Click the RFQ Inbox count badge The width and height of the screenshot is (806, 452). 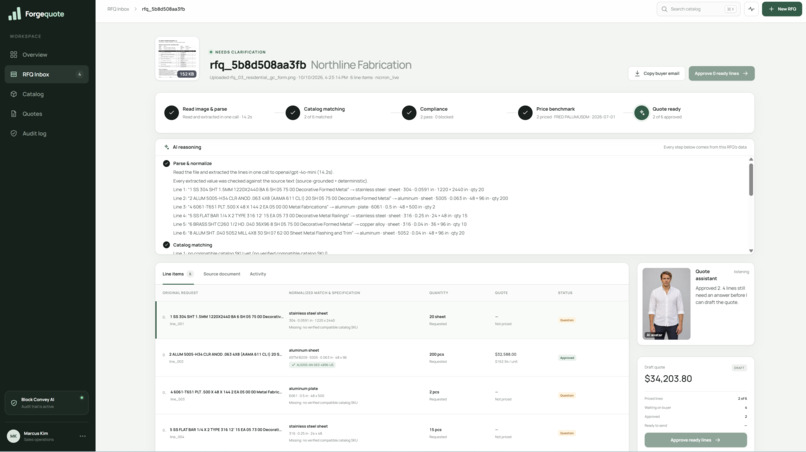point(79,74)
